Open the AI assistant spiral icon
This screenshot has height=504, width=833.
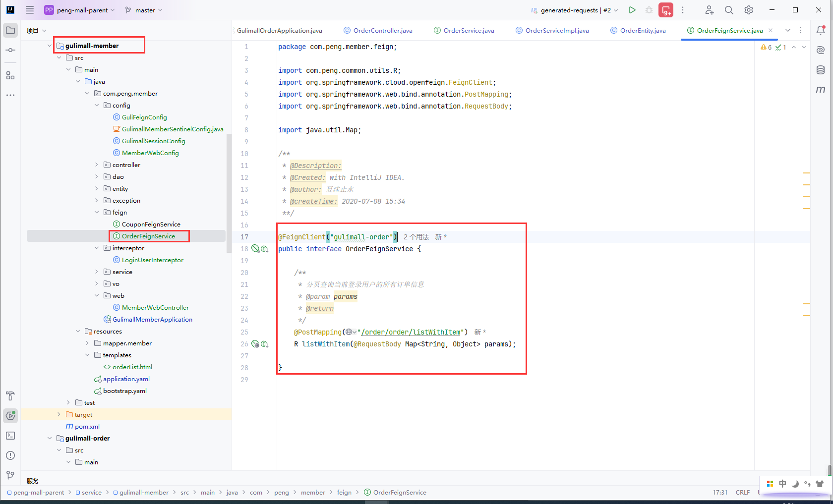pos(821,50)
